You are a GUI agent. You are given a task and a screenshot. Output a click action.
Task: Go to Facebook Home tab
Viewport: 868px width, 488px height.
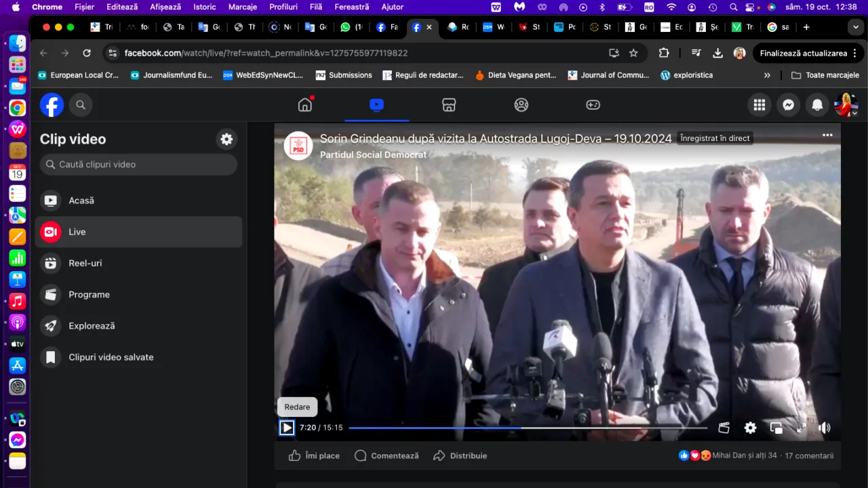pyautogui.click(x=305, y=105)
